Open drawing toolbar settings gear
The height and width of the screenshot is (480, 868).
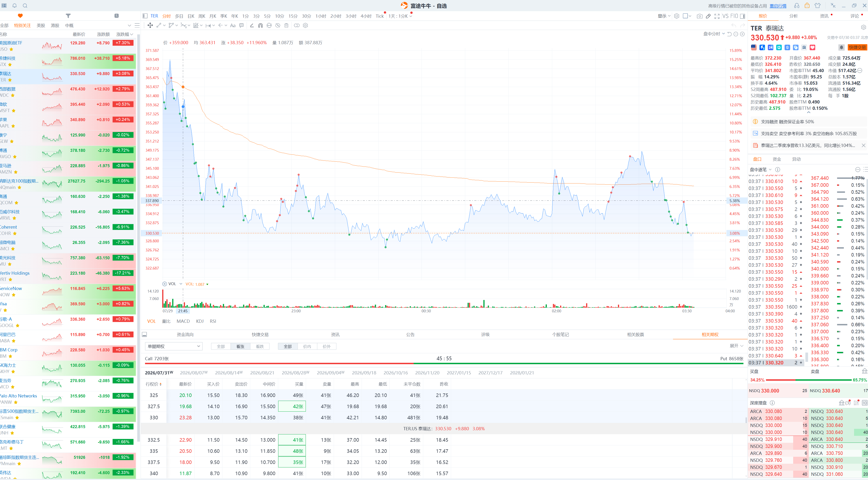coord(306,25)
